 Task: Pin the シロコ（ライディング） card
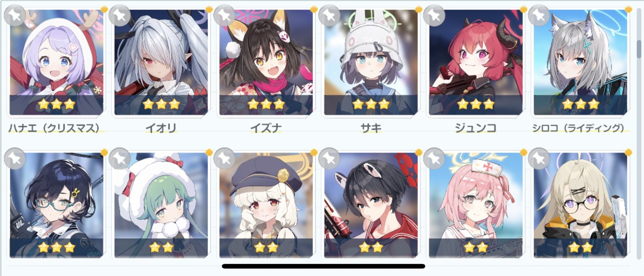point(539,15)
